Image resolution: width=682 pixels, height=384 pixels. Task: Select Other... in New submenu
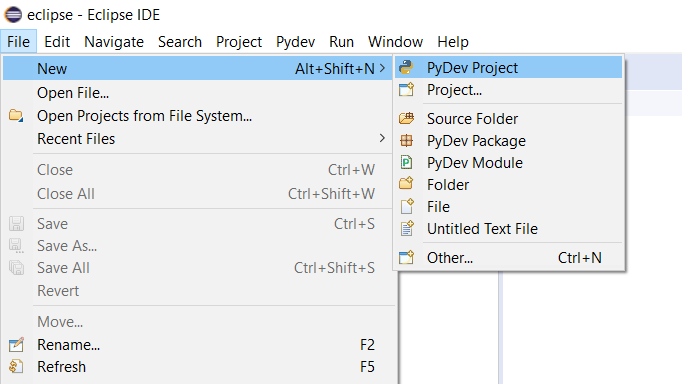508,257
